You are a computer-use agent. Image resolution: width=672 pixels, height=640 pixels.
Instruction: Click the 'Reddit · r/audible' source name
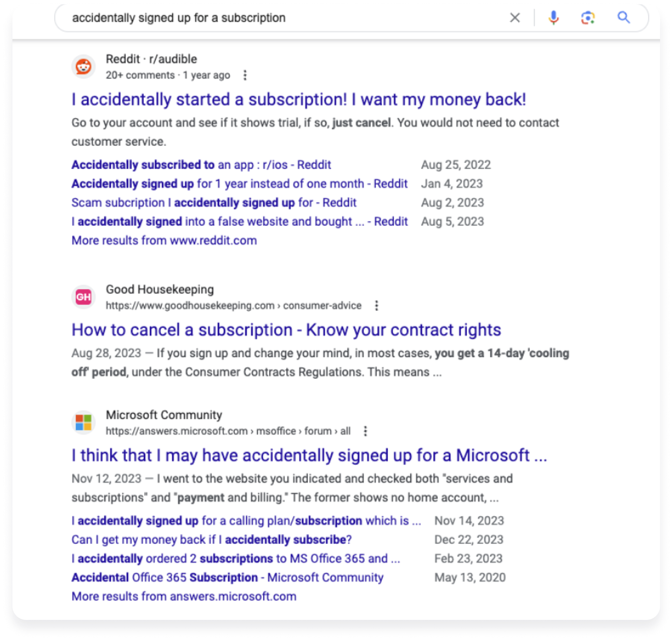pyautogui.click(x=151, y=59)
